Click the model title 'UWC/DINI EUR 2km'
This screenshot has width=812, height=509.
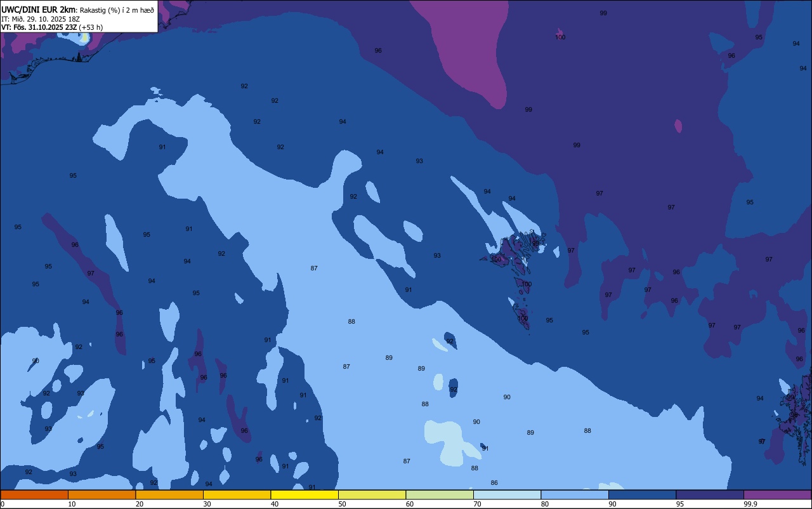[38, 10]
